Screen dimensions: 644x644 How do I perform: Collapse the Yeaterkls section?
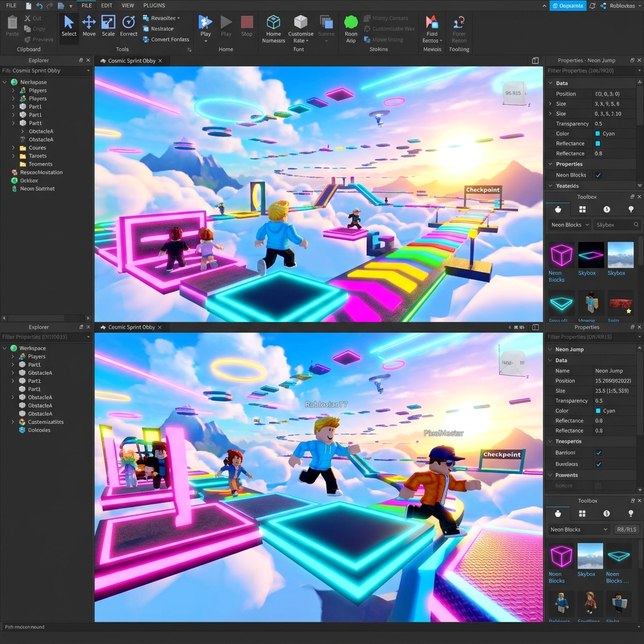[550, 186]
